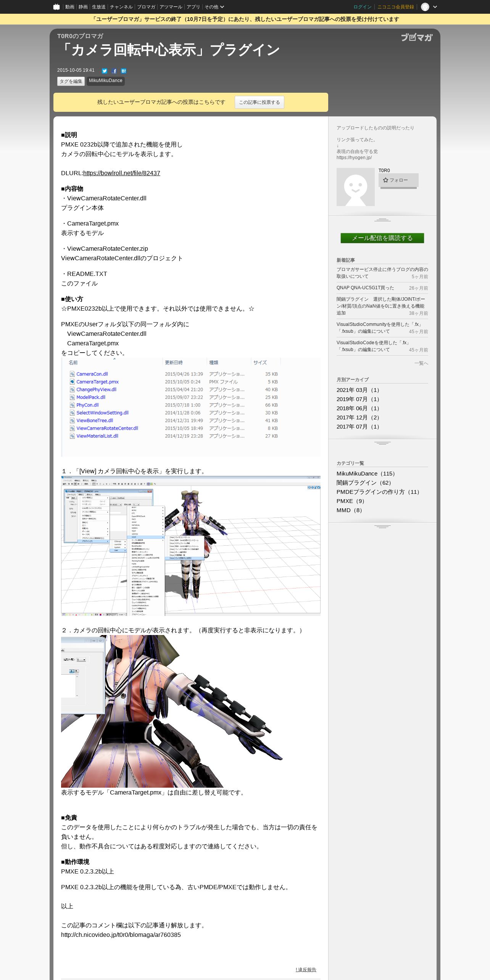
Task: Open the yellow service-end notice banner
Action: click(245, 19)
